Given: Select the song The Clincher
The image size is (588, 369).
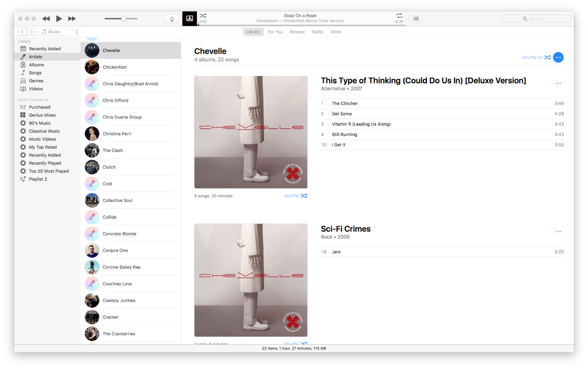Looking at the screenshot, I should pos(442,104).
